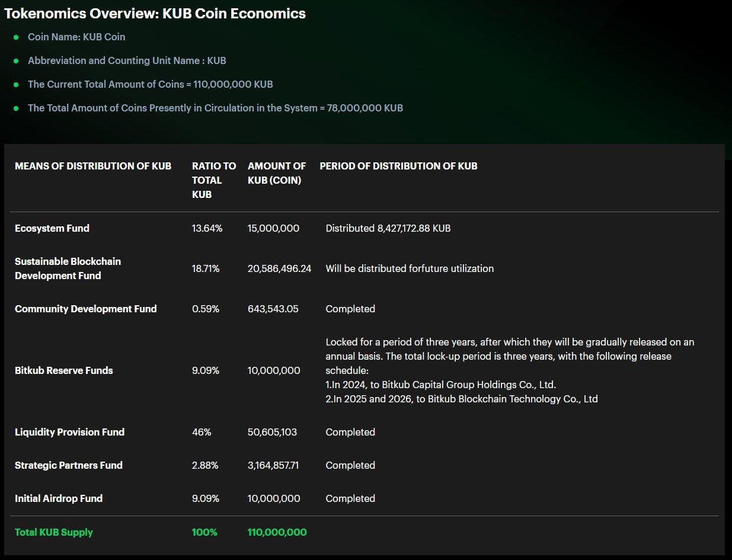Click the "Bitkub Reserve Funds" row label

click(64, 370)
